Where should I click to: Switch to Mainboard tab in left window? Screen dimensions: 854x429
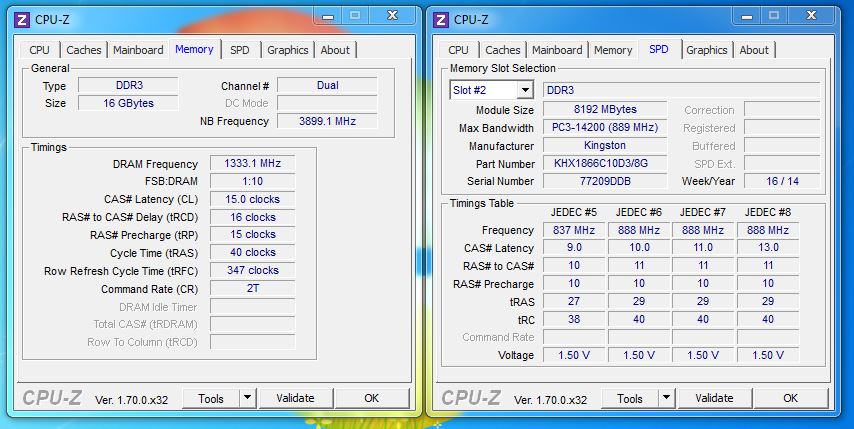138,50
